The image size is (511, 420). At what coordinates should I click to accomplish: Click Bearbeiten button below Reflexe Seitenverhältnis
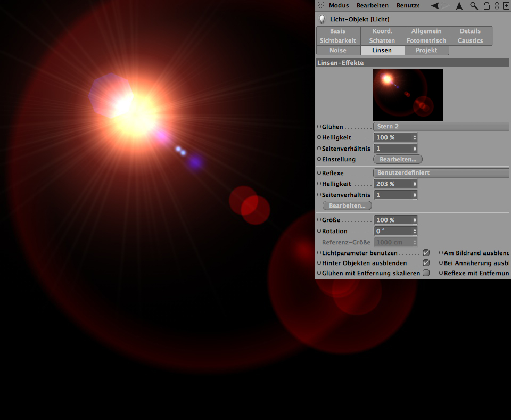(347, 205)
